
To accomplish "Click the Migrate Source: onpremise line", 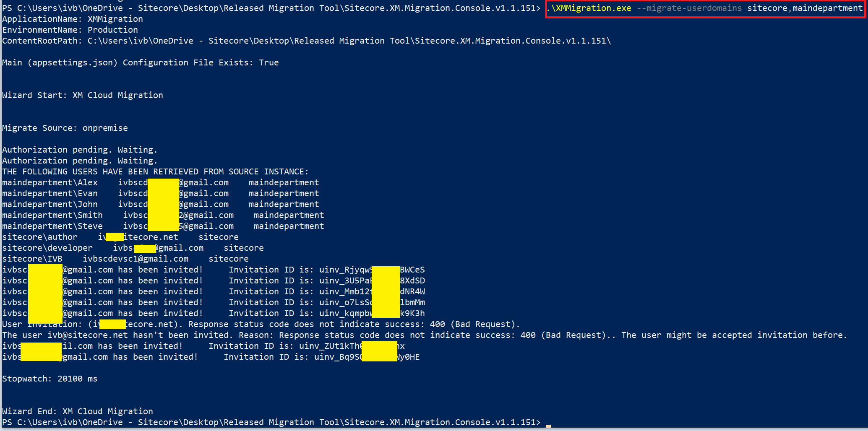I will tap(65, 128).
